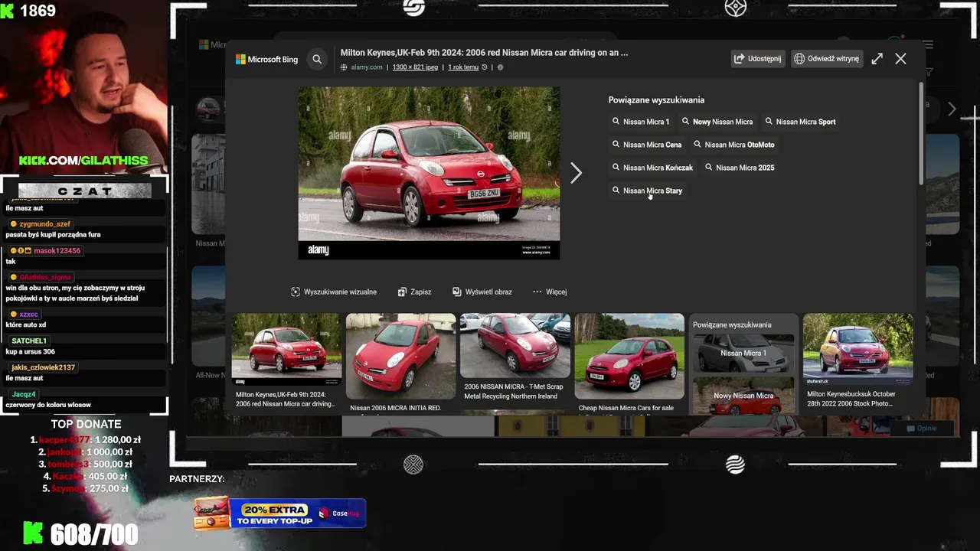
Task: Search related 'Nissan Micra 2025' chip
Action: 740,168
